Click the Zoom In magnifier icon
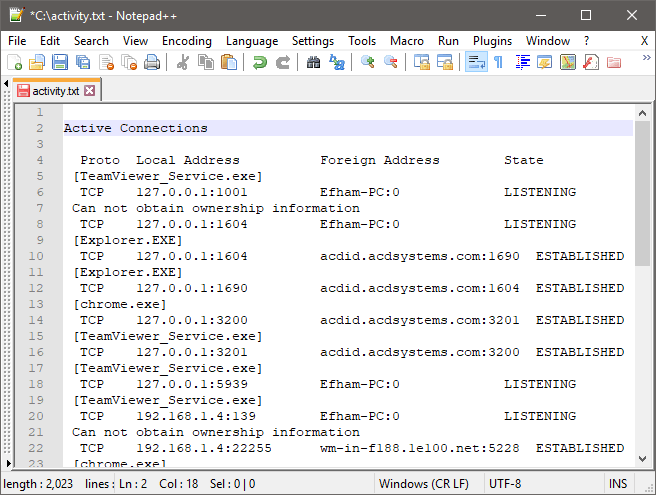 (x=368, y=62)
